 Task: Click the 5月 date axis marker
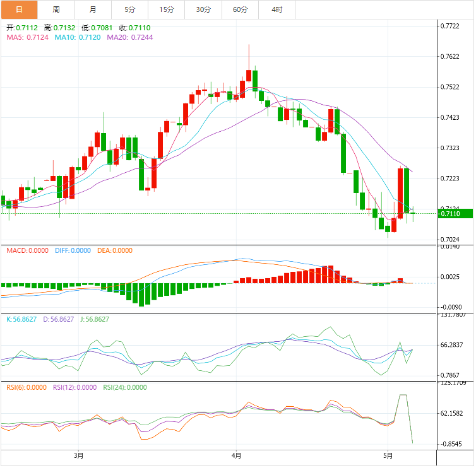(x=389, y=455)
